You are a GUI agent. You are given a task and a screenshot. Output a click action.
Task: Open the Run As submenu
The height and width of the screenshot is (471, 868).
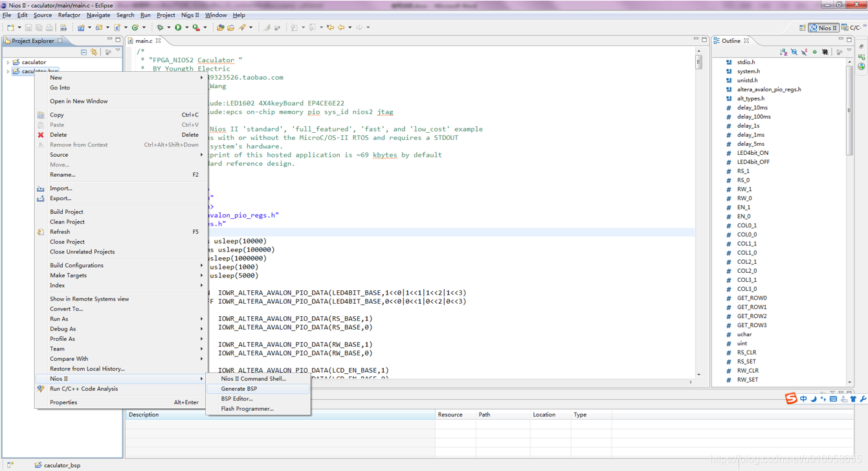tap(201, 319)
